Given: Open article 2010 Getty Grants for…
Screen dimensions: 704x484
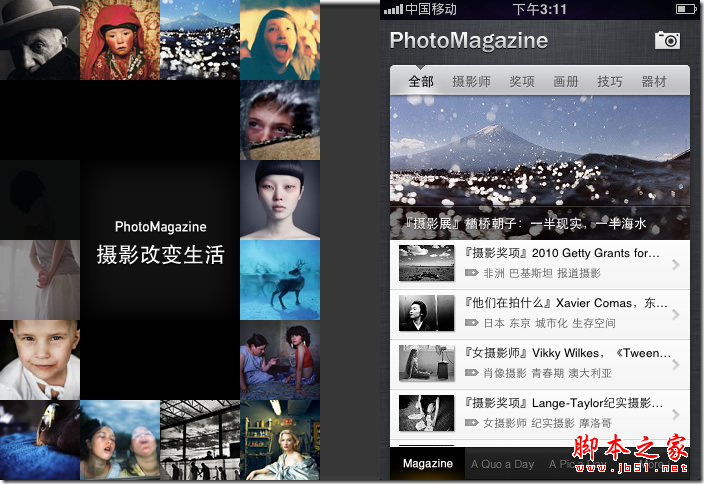Looking at the screenshot, I should click(540, 264).
